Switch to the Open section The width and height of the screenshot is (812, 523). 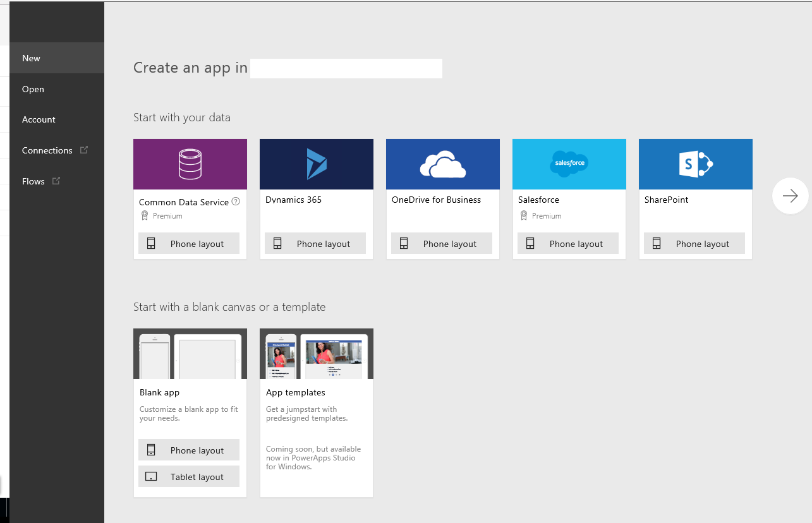(x=33, y=89)
